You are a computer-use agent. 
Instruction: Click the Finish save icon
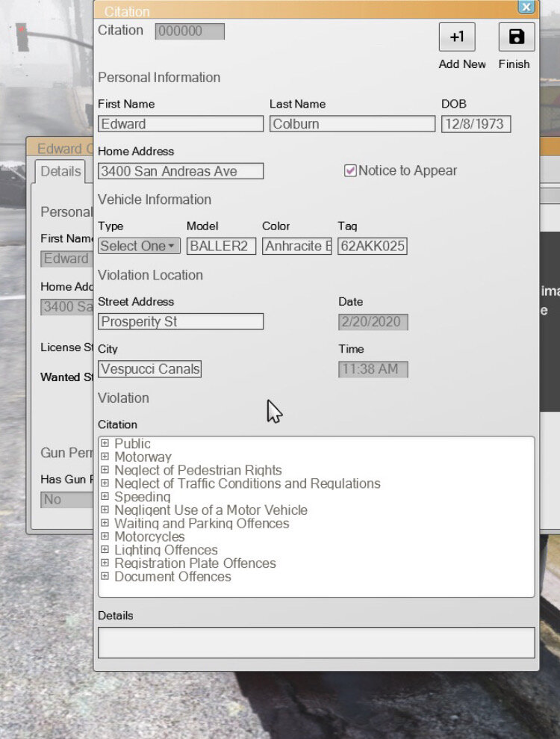tap(516, 37)
